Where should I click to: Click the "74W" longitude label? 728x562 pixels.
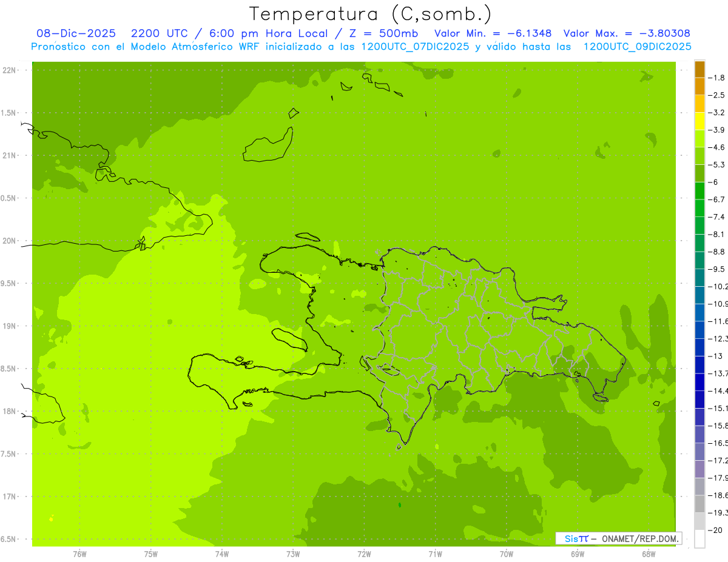pyautogui.click(x=222, y=554)
